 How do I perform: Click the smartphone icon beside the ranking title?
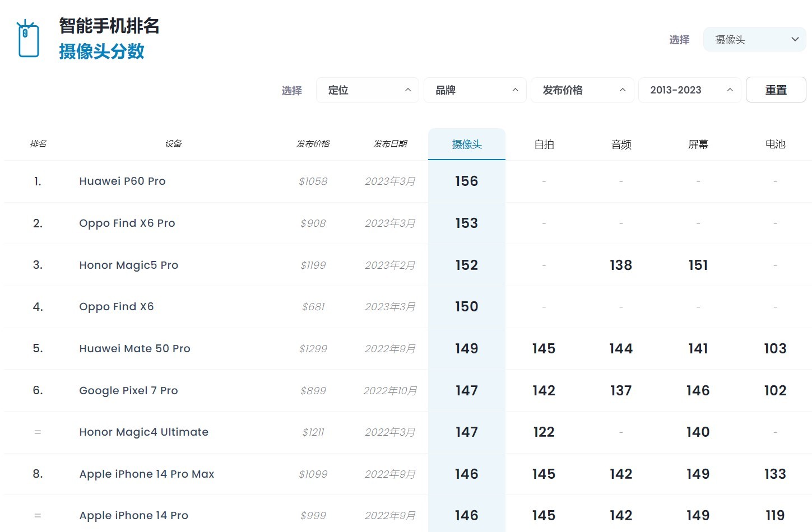(28, 39)
